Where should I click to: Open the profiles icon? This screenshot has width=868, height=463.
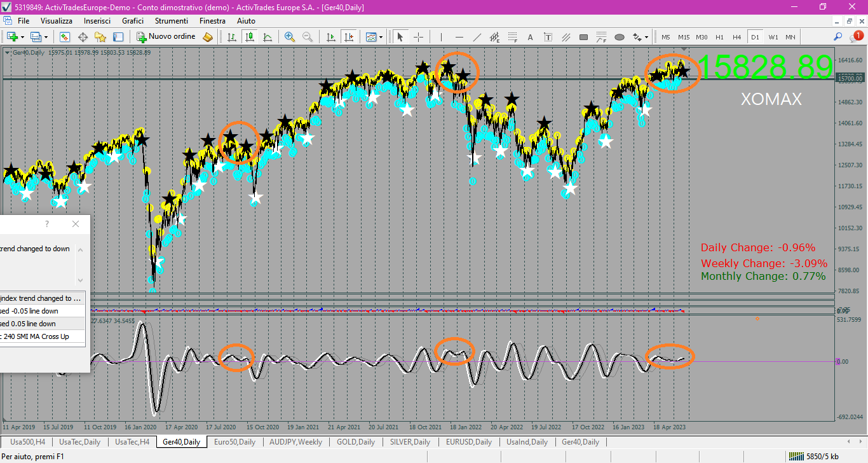(36, 37)
